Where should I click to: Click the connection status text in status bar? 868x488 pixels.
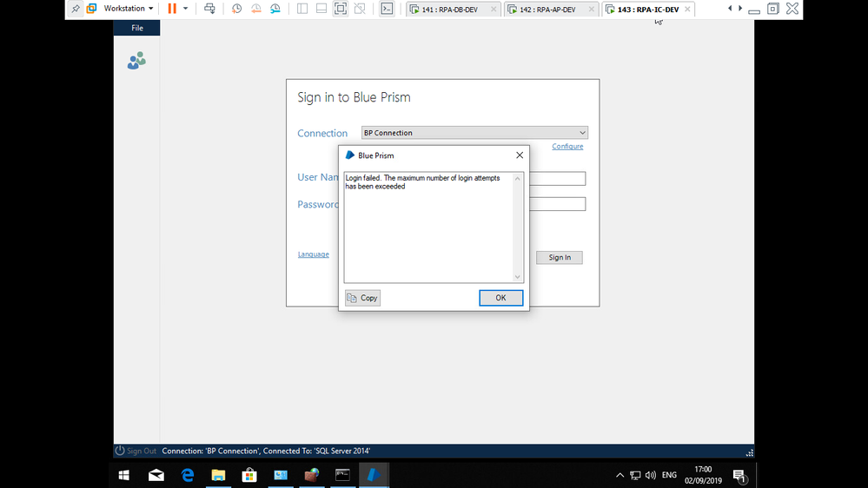266,451
